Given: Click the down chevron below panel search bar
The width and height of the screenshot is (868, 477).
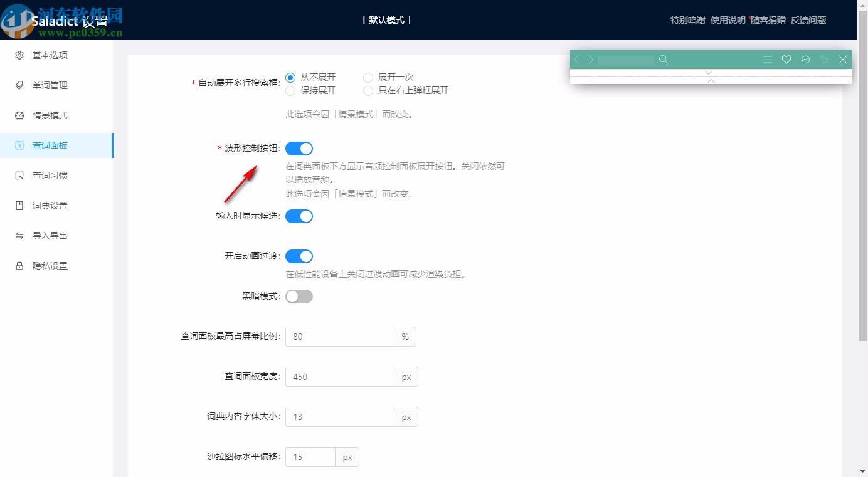Looking at the screenshot, I should pos(709,73).
